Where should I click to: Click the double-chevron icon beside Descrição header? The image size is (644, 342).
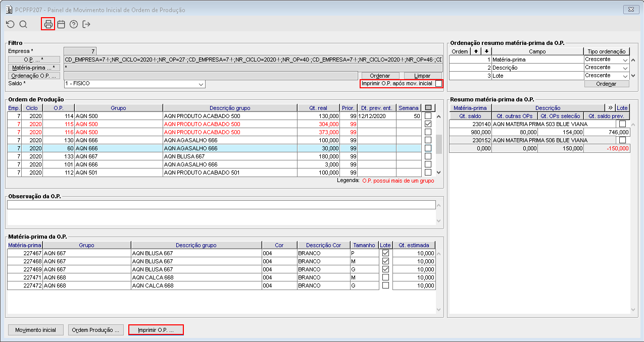[x=610, y=108]
